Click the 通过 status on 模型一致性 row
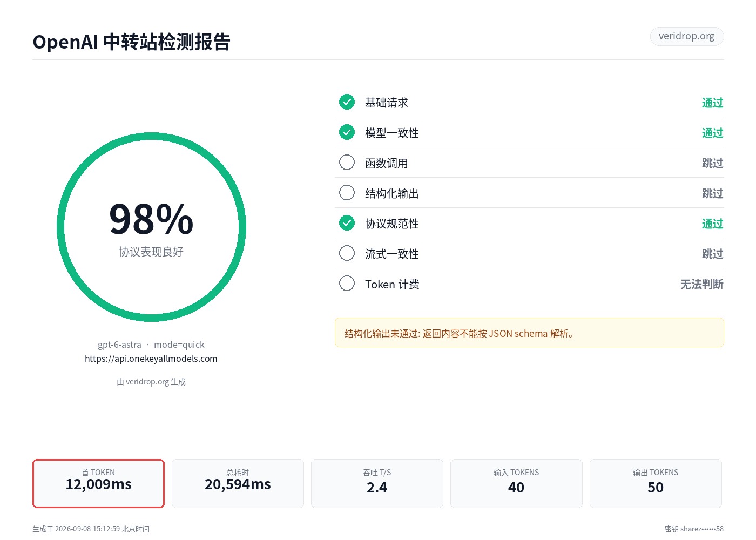This screenshot has height=540, width=756. [x=712, y=133]
